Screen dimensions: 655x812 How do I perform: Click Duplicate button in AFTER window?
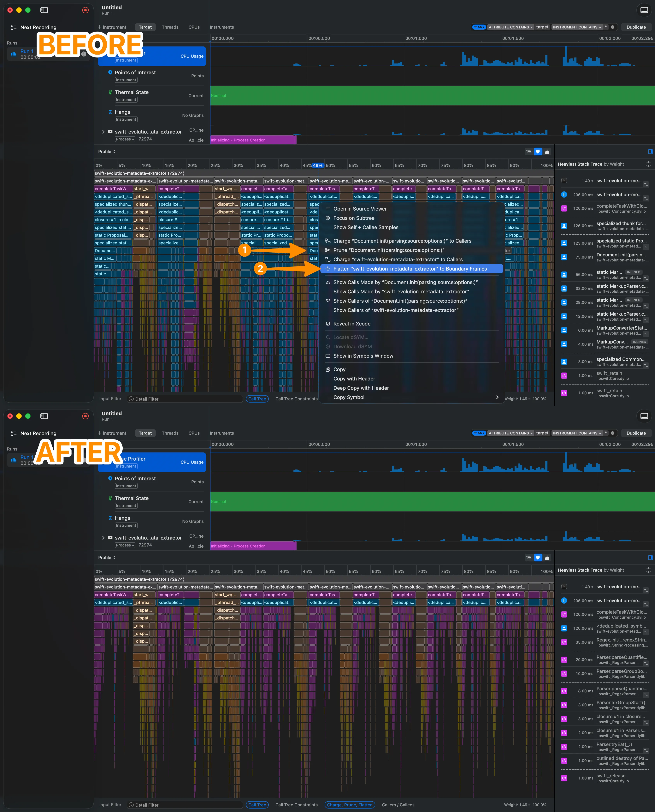click(x=636, y=433)
